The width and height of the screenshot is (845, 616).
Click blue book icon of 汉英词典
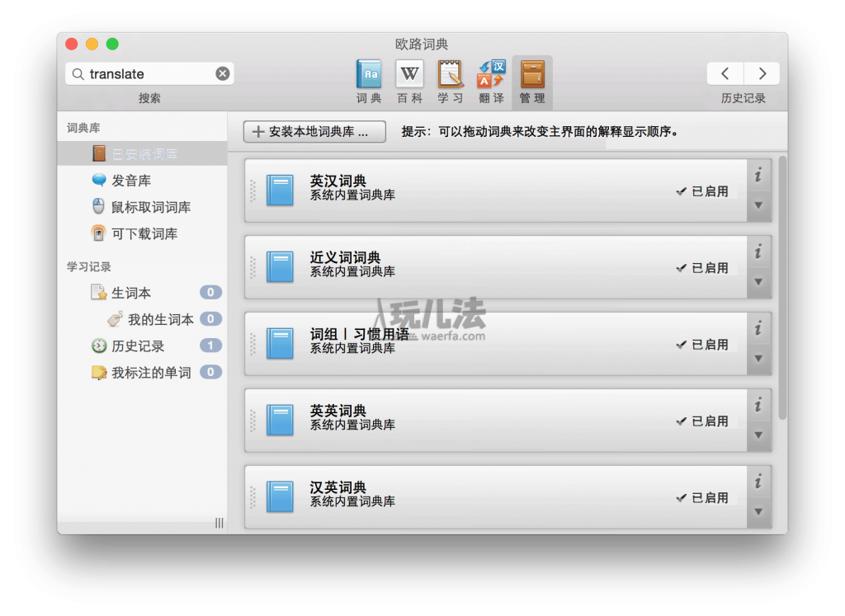[281, 496]
